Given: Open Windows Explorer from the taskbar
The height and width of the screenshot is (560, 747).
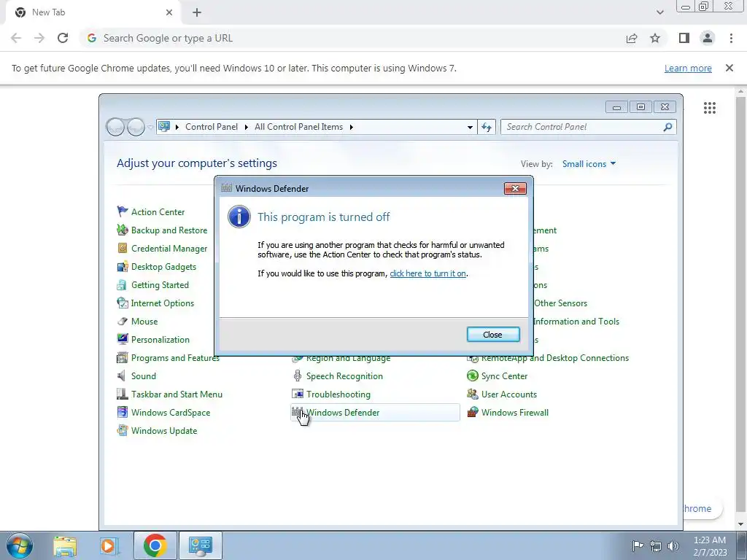Looking at the screenshot, I should pos(65,545).
